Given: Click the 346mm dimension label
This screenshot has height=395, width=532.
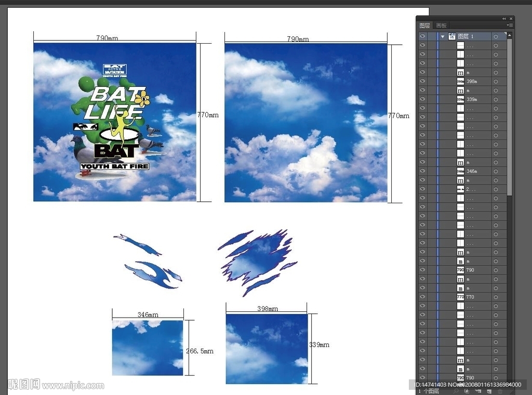Looking at the screenshot, I should point(148,314).
